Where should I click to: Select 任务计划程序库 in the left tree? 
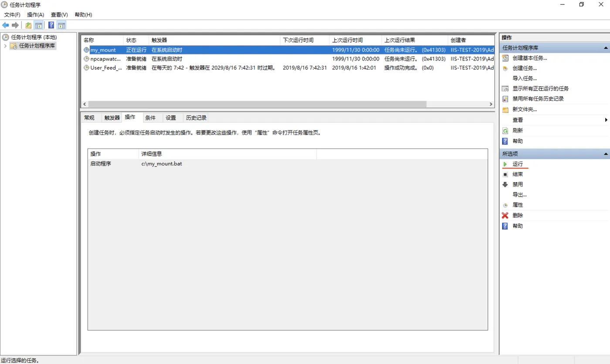click(x=37, y=46)
